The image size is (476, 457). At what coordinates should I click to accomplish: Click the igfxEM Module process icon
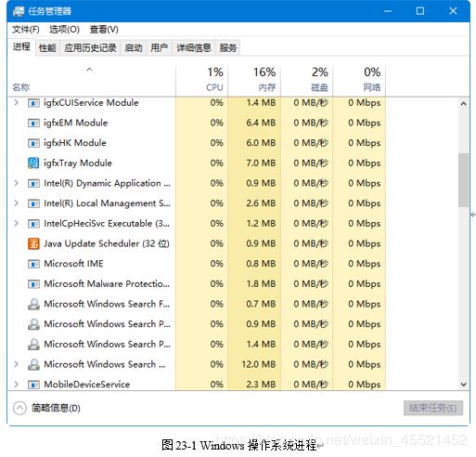pos(33,123)
